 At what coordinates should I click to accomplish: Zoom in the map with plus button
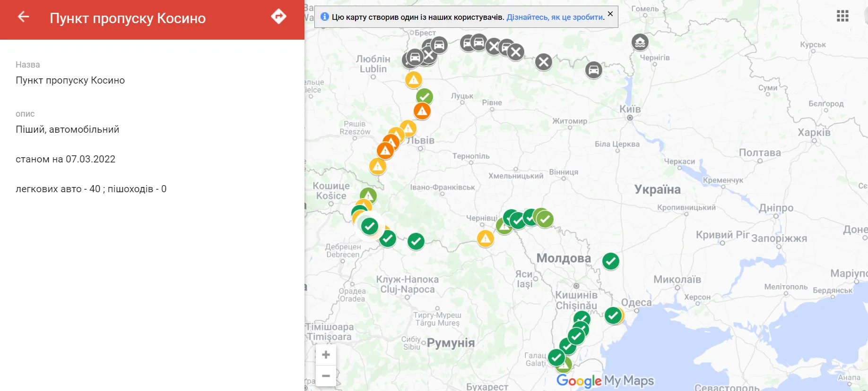point(326,355)
